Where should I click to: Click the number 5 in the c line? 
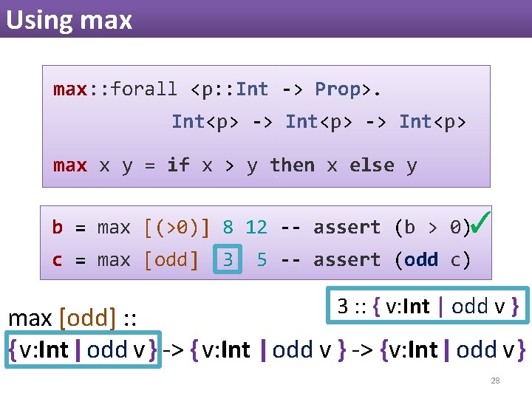tap(262, 260)
